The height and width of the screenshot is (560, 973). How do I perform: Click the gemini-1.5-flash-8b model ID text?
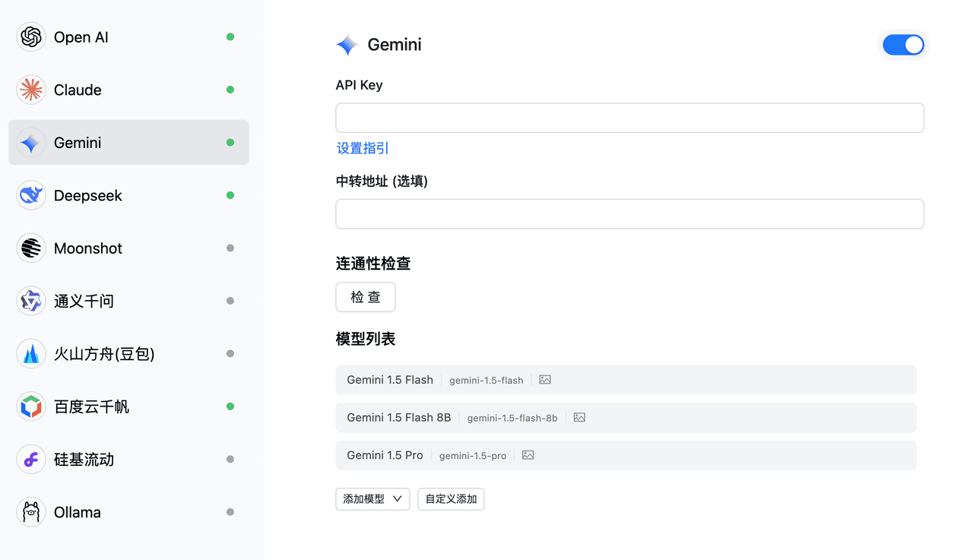[512, 418]
